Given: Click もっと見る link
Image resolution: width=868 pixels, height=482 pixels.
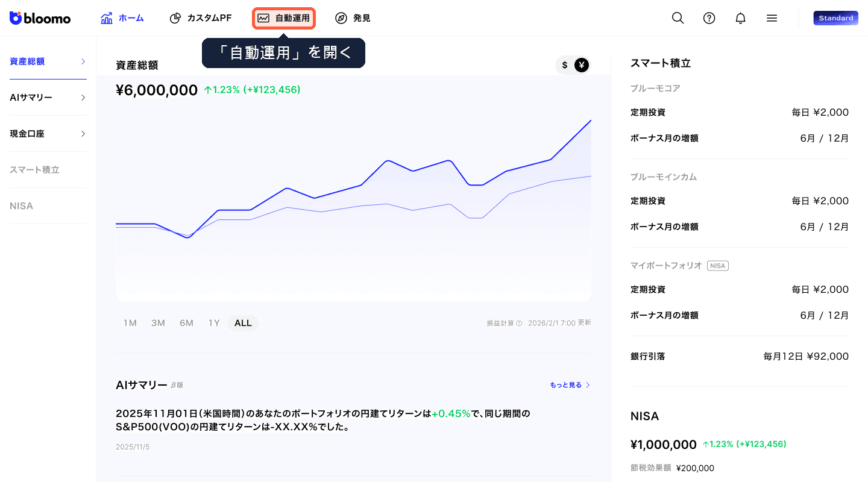Looking at the screenshot, I should coord(566,385).
